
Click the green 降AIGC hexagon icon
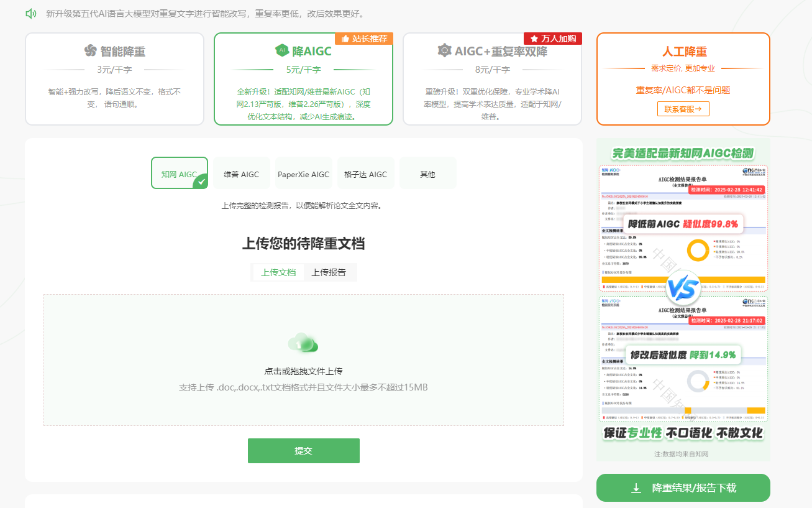coord(282,50)
